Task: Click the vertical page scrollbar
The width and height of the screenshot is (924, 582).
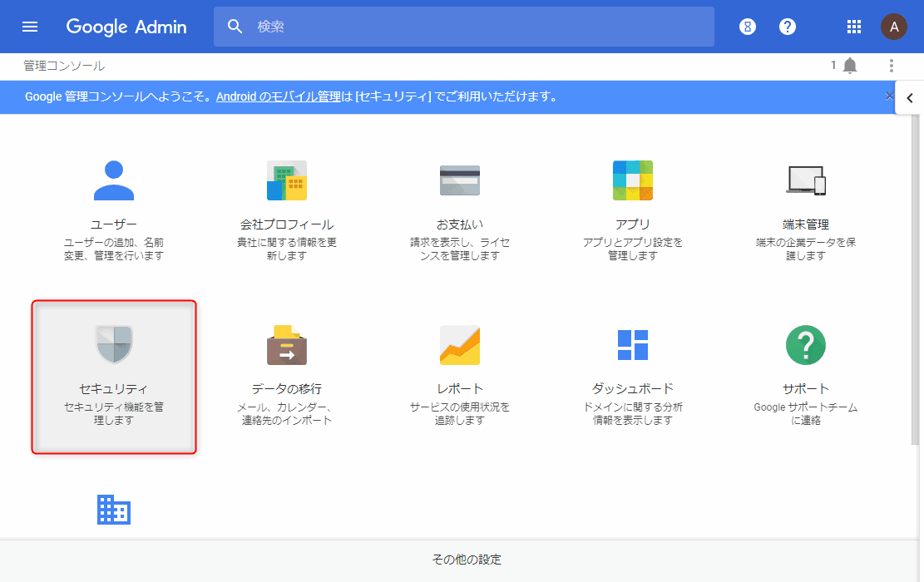Action: (x=915, y=280)
